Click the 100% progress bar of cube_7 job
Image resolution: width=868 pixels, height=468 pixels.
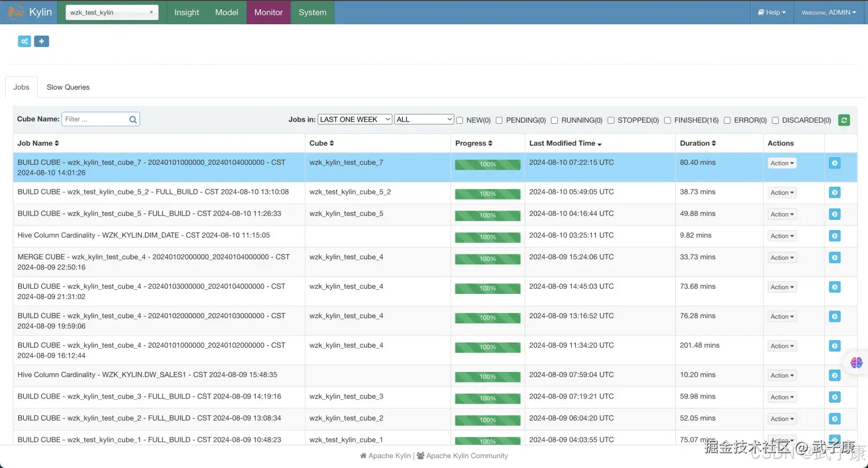click(x=488, y=165)
